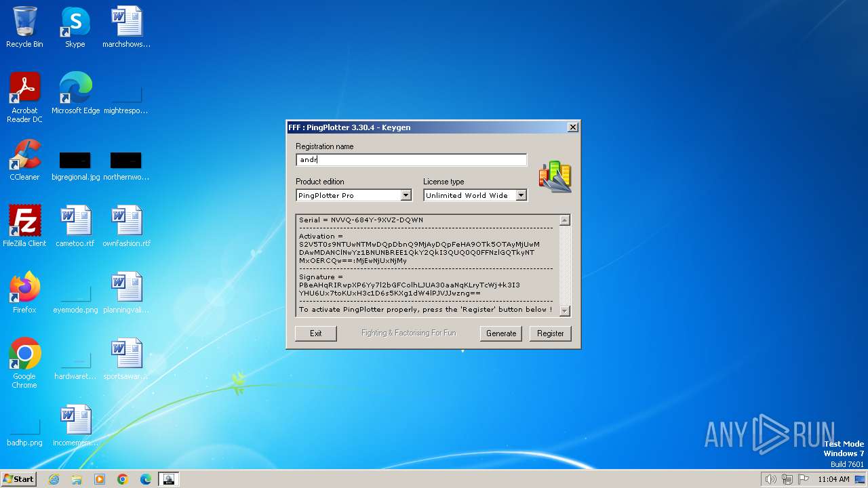Open the incomemem Word document
The image size is (868, 488).
point(75,426)
